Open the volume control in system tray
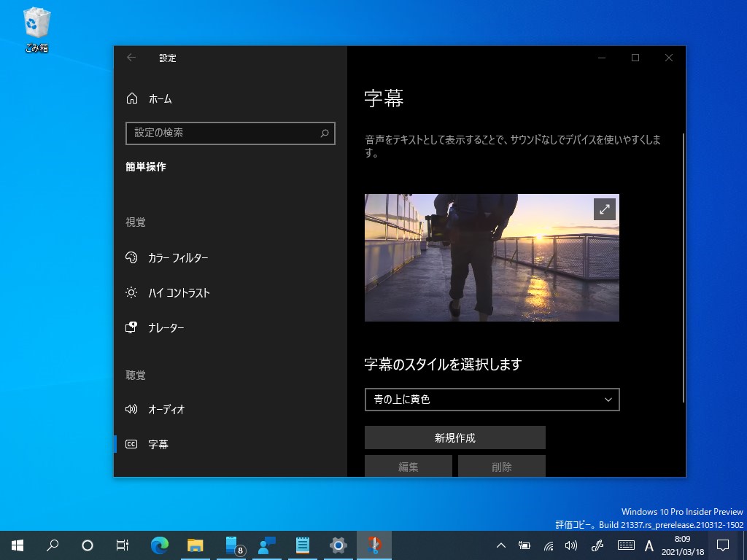Image resolution: width=747 pixels, height=560 pixels. (571, 545)
